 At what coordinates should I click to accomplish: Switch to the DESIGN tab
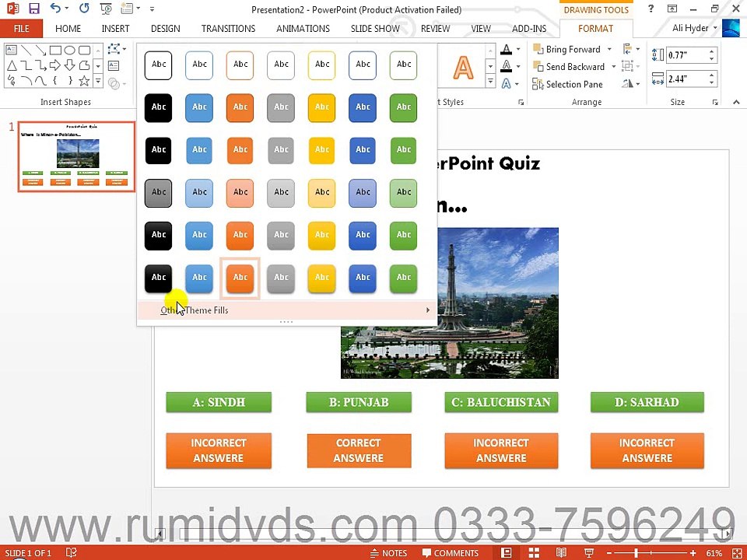(165, 29)
